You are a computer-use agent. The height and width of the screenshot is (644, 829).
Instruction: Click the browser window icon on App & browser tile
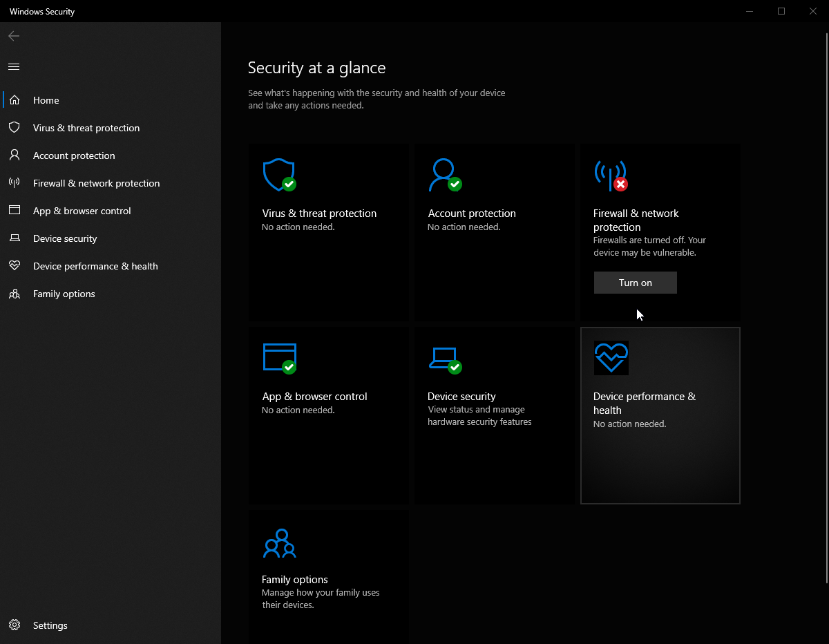[x=280, y=358]
